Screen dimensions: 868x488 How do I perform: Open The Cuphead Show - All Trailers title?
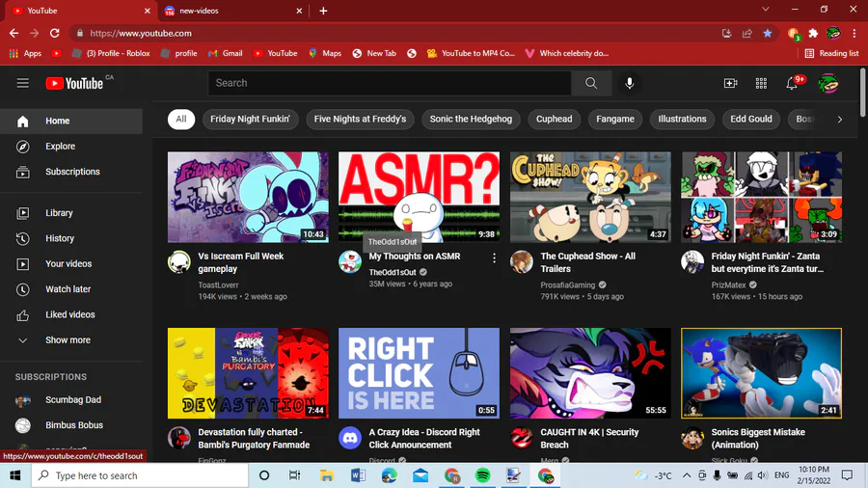point(588,262)
